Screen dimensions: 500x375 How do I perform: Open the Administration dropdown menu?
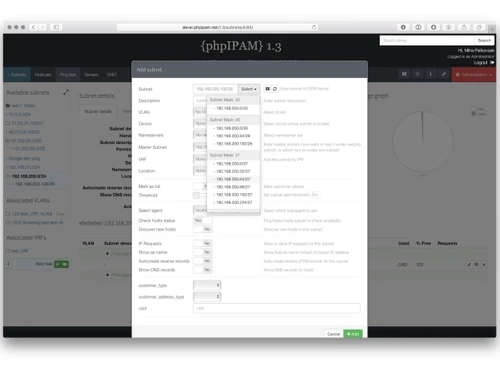473,74
